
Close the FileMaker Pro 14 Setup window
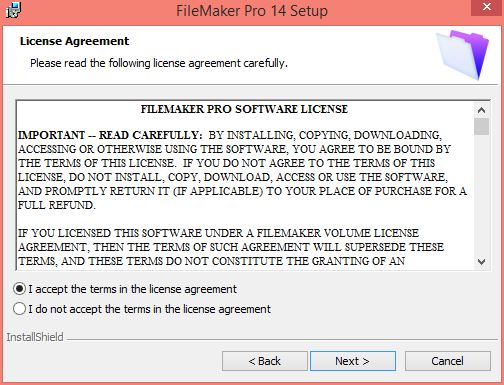487,7
